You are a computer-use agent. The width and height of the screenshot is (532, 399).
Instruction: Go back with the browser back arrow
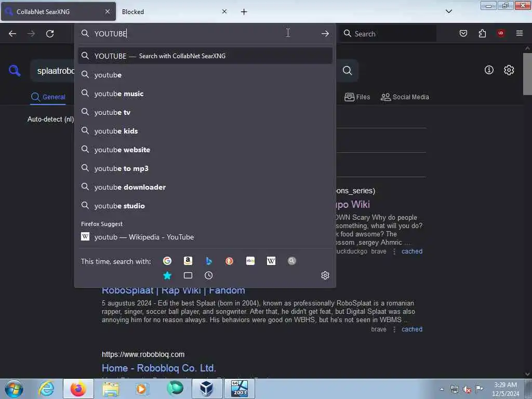pos(12,34)
